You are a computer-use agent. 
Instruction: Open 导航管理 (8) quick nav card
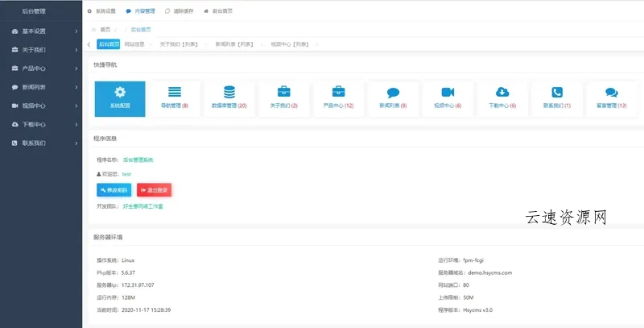(175, 99)
